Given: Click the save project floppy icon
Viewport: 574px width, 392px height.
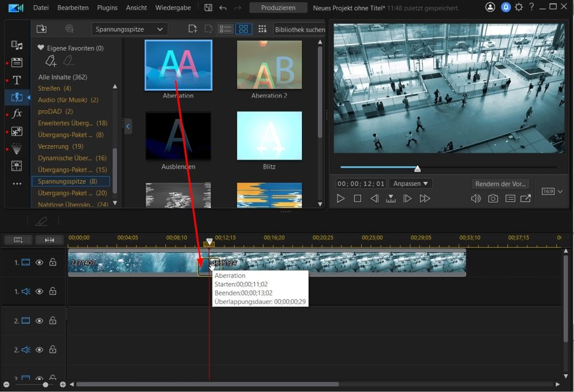Looking at the screenshot, I should [x=208, y=7].
